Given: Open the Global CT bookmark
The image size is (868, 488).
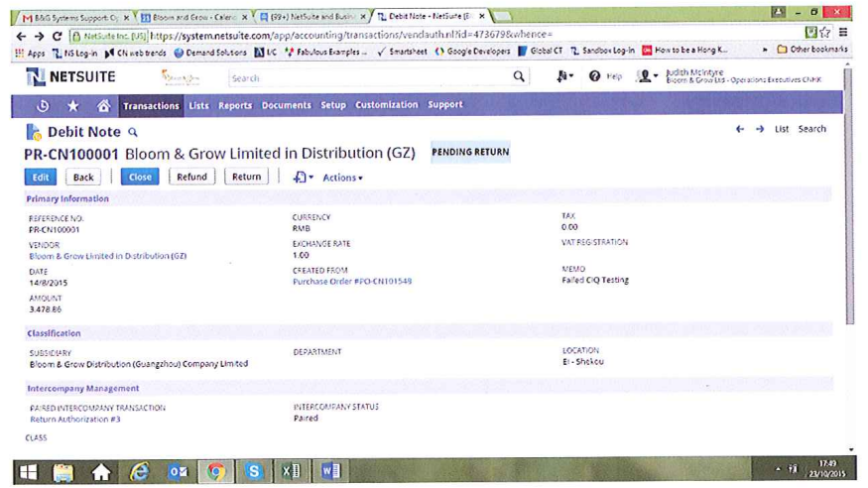Looking at the screenshot, I should (541, 51).
